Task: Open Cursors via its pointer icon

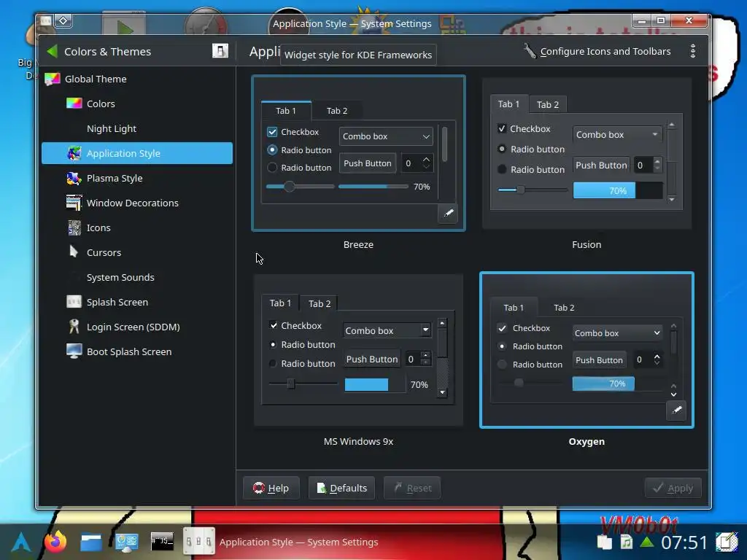Action: pos(74,252)
